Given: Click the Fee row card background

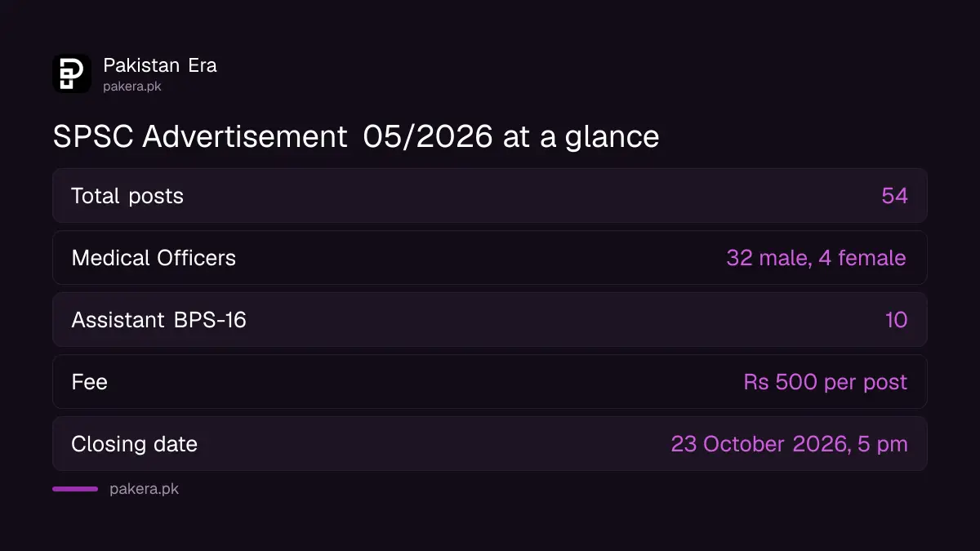Looking at the screenshot, I should coord(490,382).
